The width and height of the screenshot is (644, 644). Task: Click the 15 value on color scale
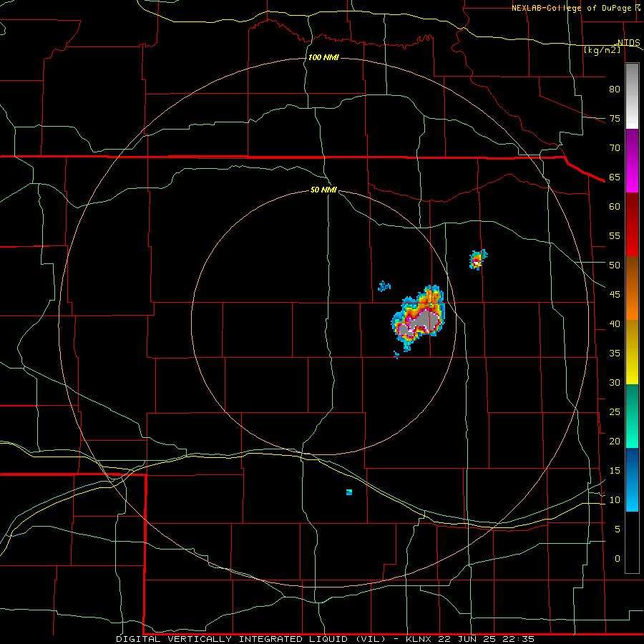615,470
